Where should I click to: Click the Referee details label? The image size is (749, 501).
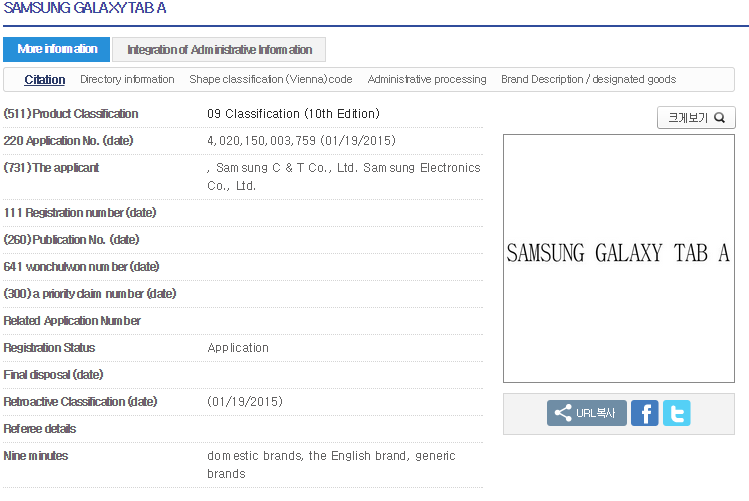coord(40,429)
